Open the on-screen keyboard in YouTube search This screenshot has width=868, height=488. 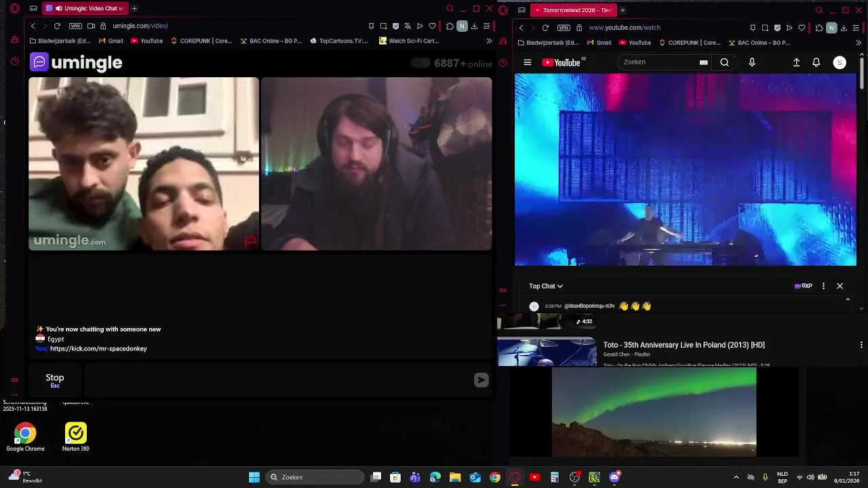point(704,62)
